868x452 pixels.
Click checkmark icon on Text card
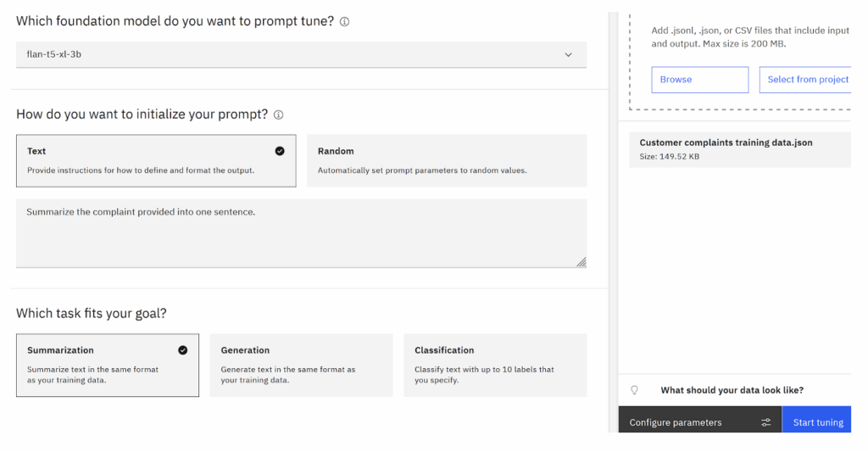click(x=280, y=151)
